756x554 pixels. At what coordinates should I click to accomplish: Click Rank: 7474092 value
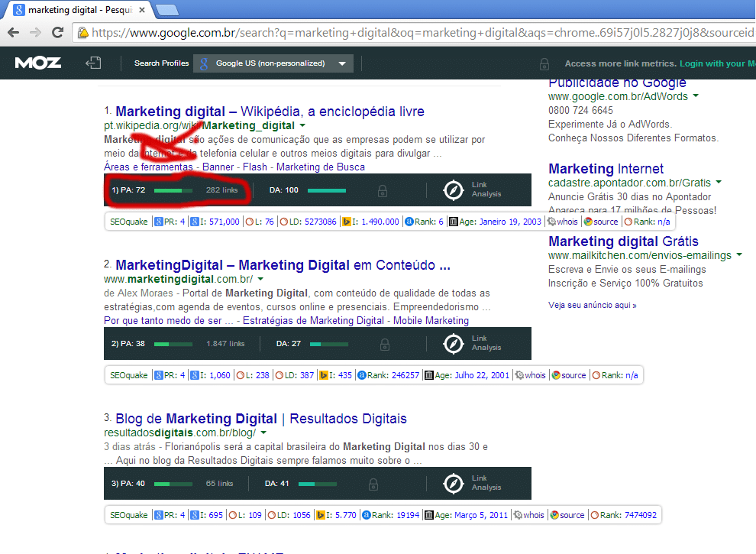click(x=623, y=515)
